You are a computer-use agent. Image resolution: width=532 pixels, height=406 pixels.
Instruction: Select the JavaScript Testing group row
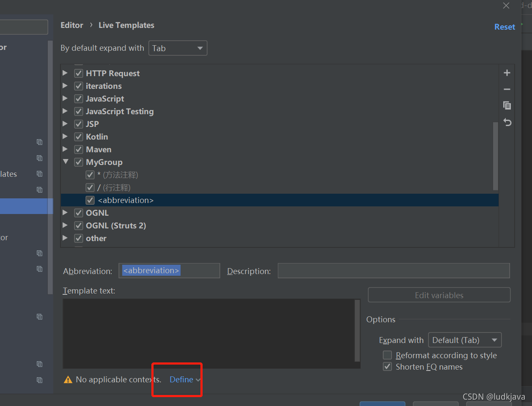[280, 111]
